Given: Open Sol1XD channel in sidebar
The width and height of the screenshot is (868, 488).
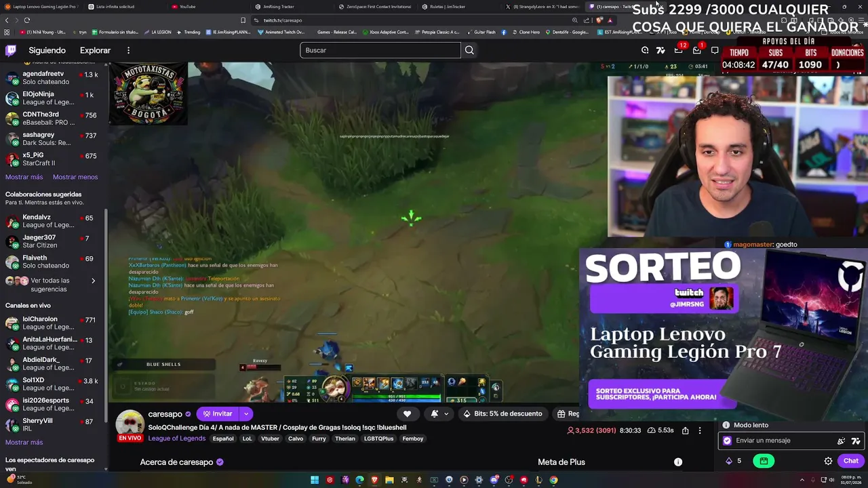Looking at the screenshot, I should click(x=53, y=384).
